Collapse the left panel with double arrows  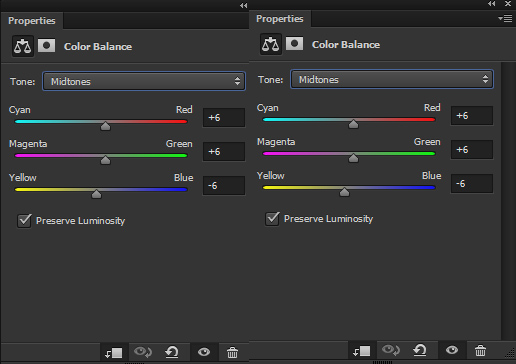244,5
